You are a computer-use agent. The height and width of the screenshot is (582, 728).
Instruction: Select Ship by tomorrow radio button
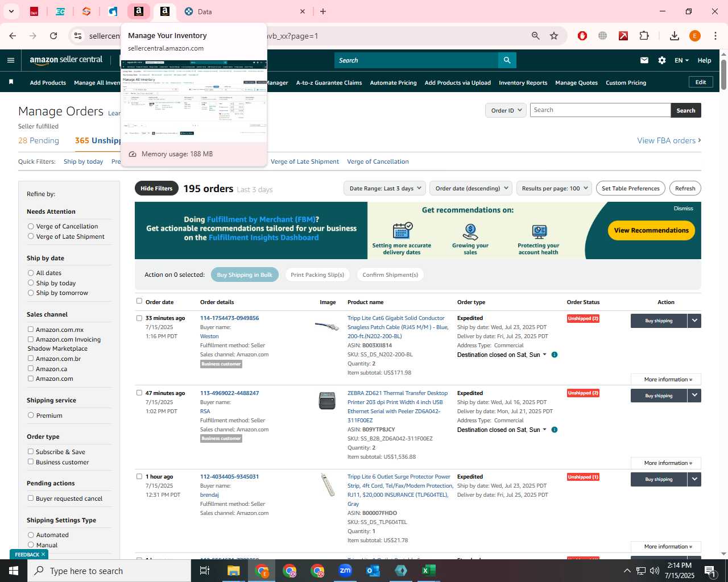tap(31, 293)
